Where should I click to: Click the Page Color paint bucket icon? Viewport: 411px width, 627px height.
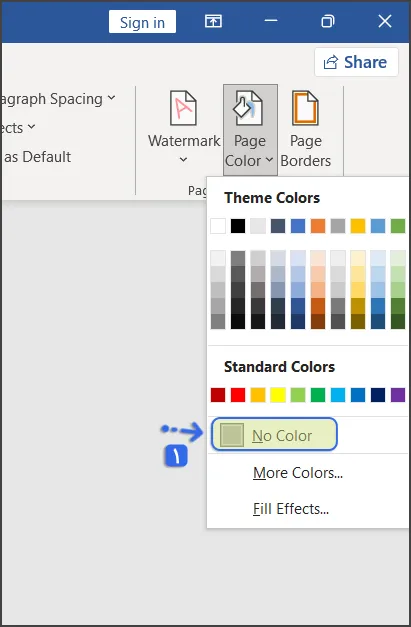[248, 108]
